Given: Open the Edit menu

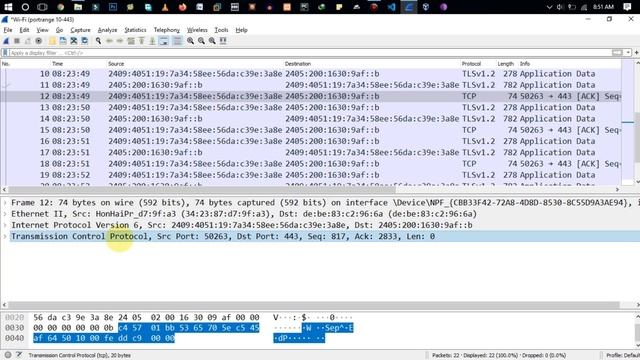Looking at the screenshot, I should tap(24, 30).
